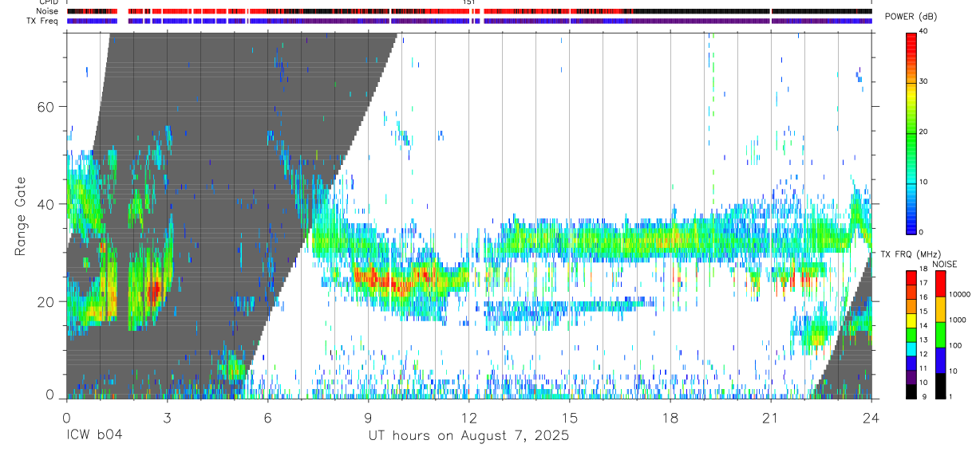Click the NOISE color scale bar
Viewport: 980px width, 452px height.
939,334
